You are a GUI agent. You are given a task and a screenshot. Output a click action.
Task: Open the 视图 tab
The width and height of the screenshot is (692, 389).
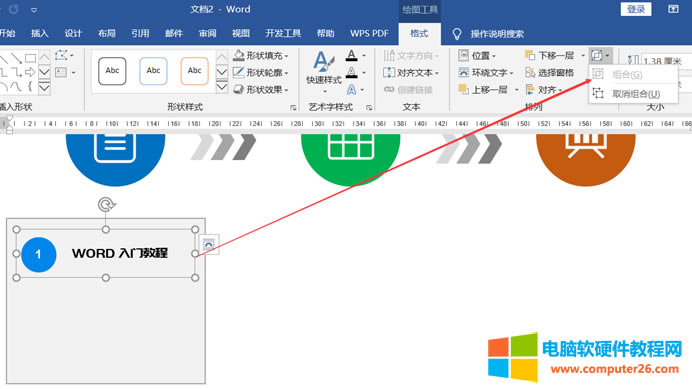coord(241,34)
